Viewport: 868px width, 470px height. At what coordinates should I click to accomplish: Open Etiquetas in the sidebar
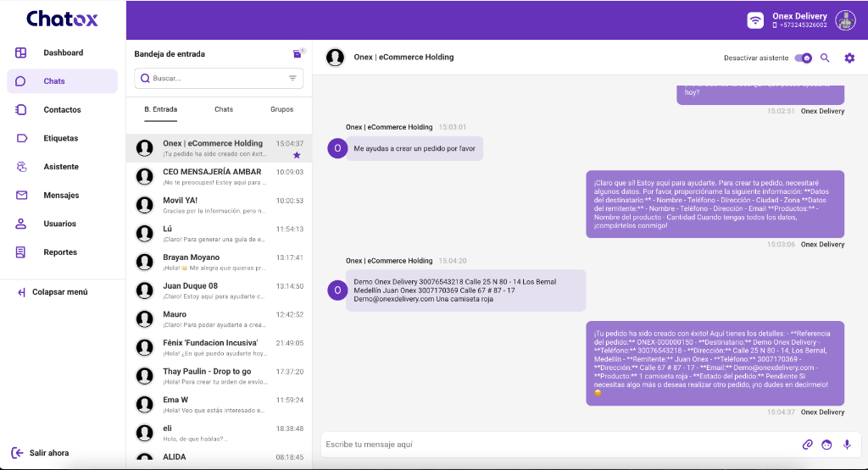61,138
